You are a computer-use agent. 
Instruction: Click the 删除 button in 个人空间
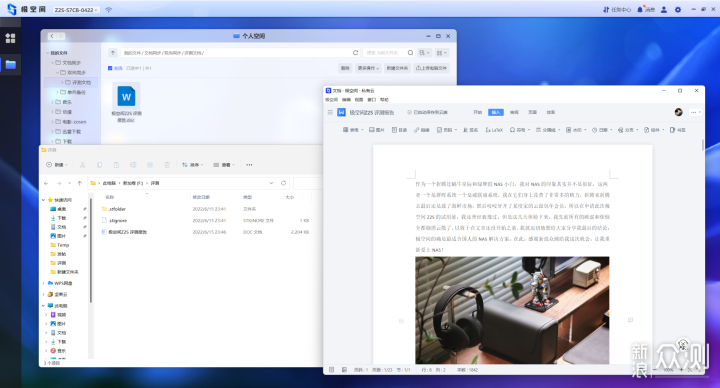point(345,68)
